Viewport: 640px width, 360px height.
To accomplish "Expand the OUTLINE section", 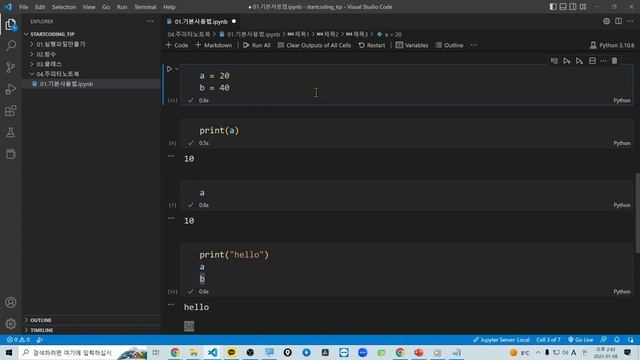I will click(41, 320).
